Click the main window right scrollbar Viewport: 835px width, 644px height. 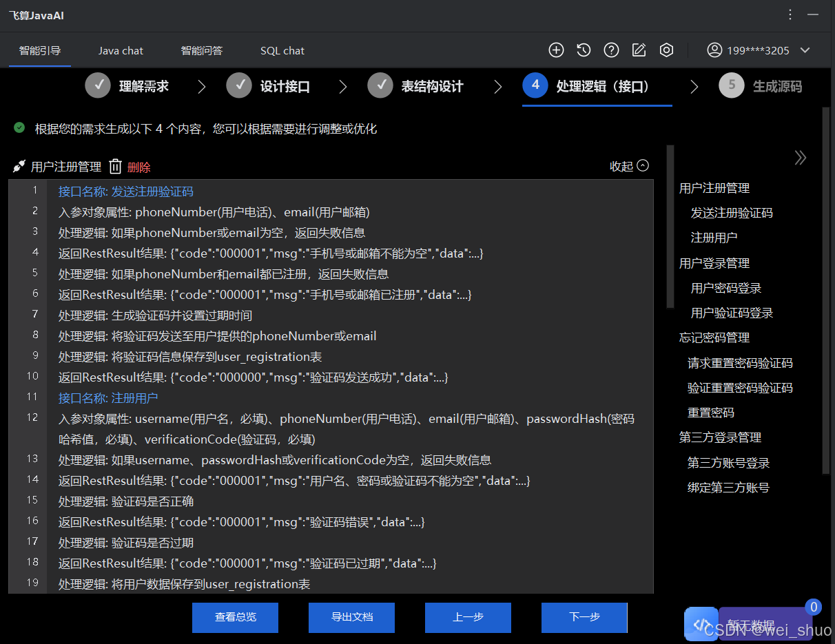(x=825, y=291)
